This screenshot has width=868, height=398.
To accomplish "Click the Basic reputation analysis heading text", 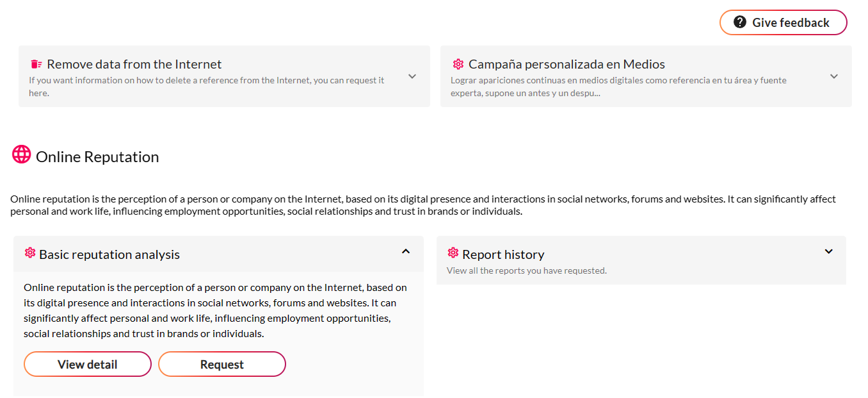I will tap(109, 254).
